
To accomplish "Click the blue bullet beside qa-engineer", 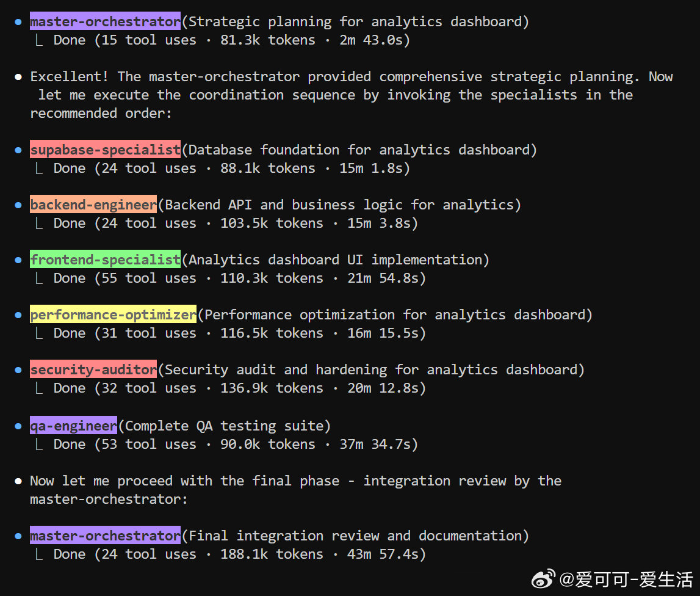I will click(x=18, y=426).
